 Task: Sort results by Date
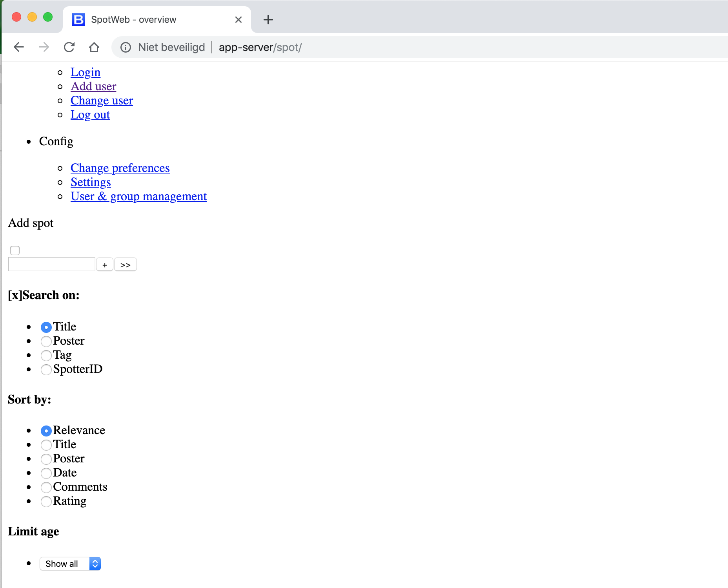tap(46, 473)
